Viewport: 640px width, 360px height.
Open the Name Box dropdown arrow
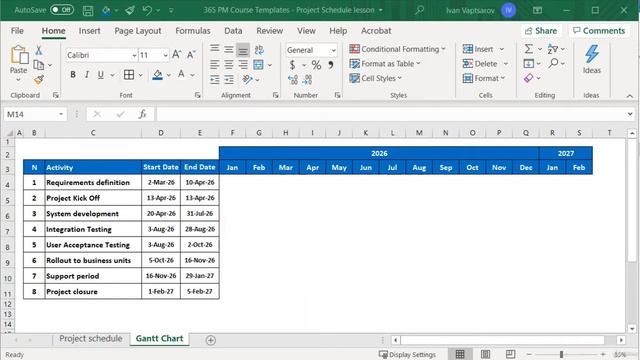(61, 114)
